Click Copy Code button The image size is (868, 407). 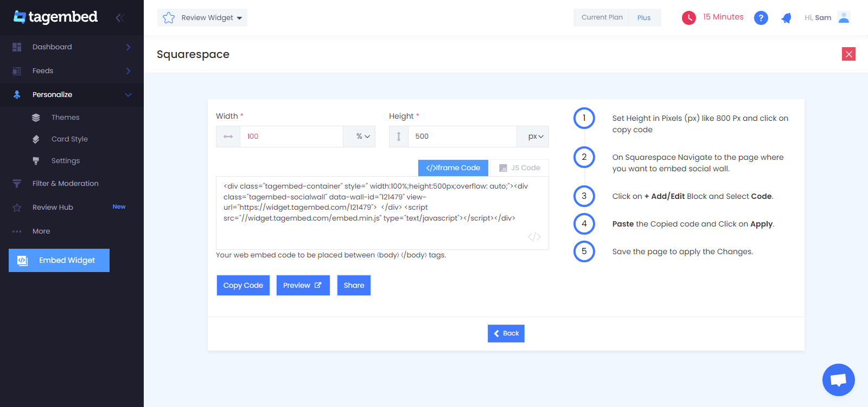pyautogui.click(x=243, y=286)
